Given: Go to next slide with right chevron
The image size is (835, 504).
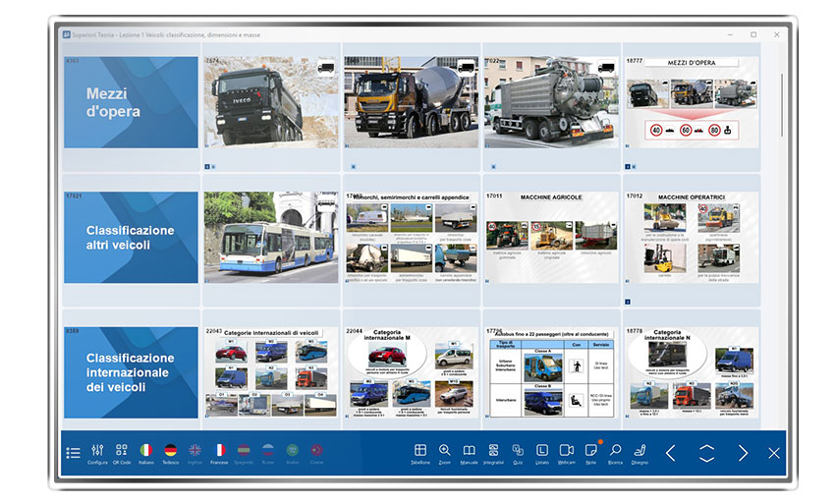Looking at the screenshot, I should [x=743, y=453].
